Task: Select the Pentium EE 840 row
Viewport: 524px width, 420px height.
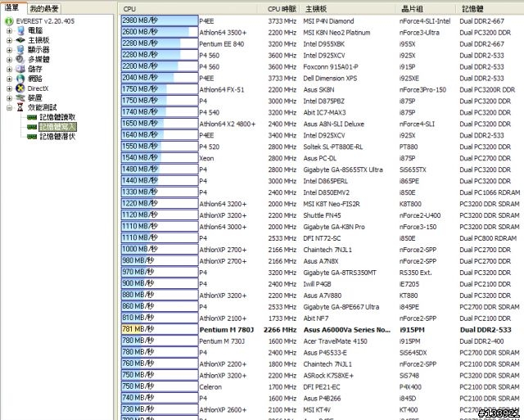Action: click(322, 43)
